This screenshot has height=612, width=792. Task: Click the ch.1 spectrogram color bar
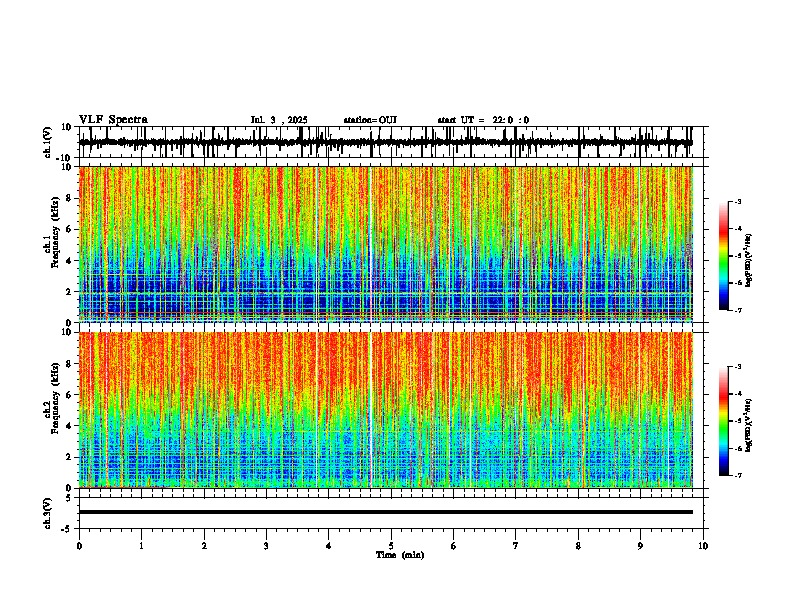point(723,256)
